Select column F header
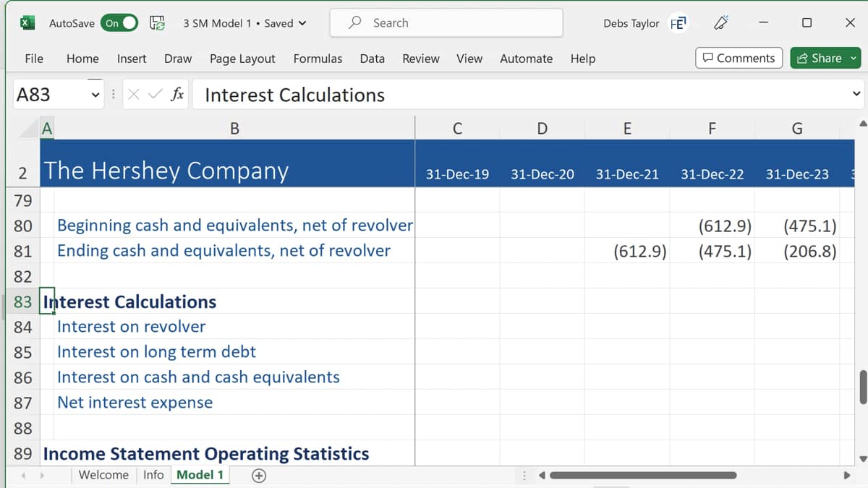 pyautogui.click(x=712, y=129)
